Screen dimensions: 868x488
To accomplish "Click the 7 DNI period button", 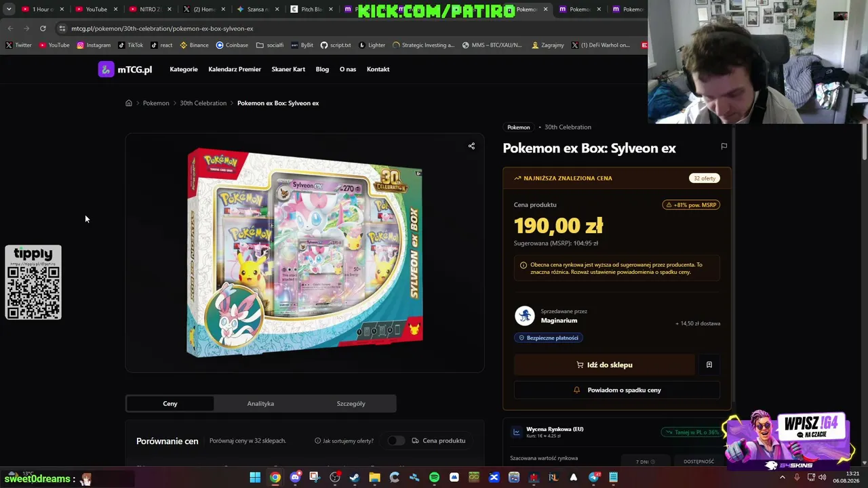I will 644,462.
